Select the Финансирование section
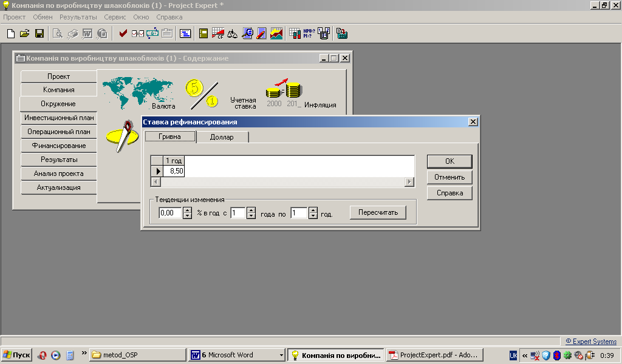 (x=59, y=146)
